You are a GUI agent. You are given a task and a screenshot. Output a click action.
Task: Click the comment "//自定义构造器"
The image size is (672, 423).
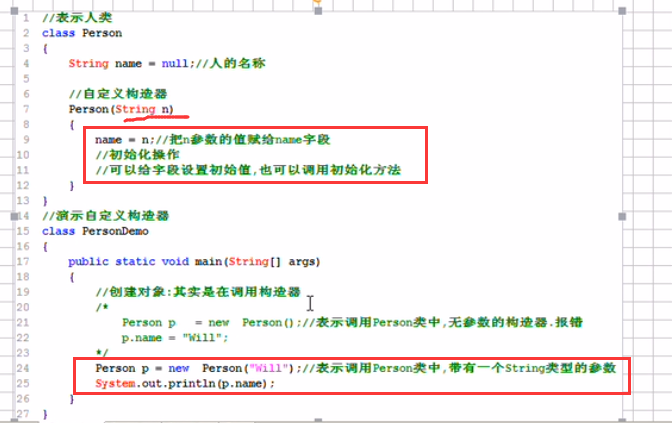[118, 94]
